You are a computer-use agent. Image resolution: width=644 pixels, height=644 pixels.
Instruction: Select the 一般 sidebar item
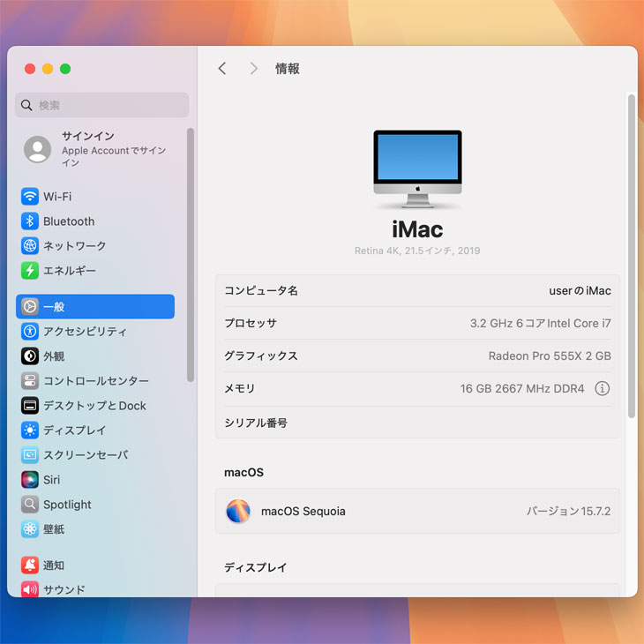tap(95, 307)
